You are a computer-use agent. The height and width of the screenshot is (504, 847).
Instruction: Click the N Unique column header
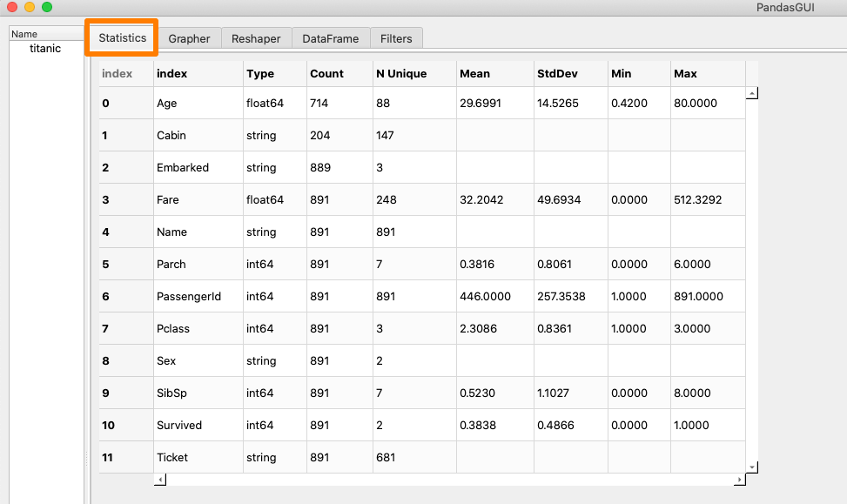(401, 74)
